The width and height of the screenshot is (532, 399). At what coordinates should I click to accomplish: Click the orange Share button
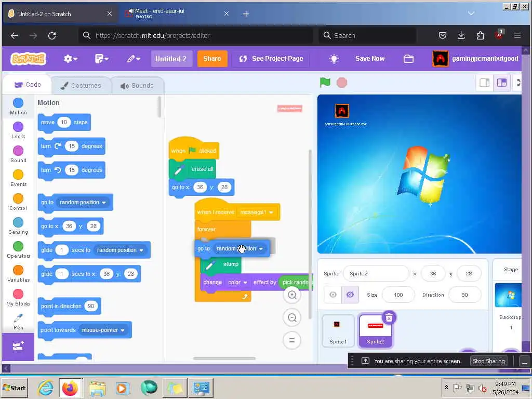point(212,59)
